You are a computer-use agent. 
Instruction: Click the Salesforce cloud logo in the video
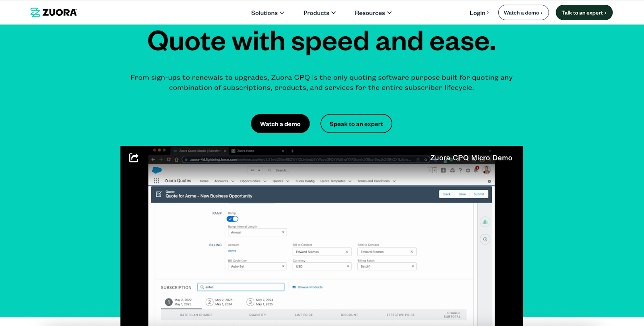157,170
